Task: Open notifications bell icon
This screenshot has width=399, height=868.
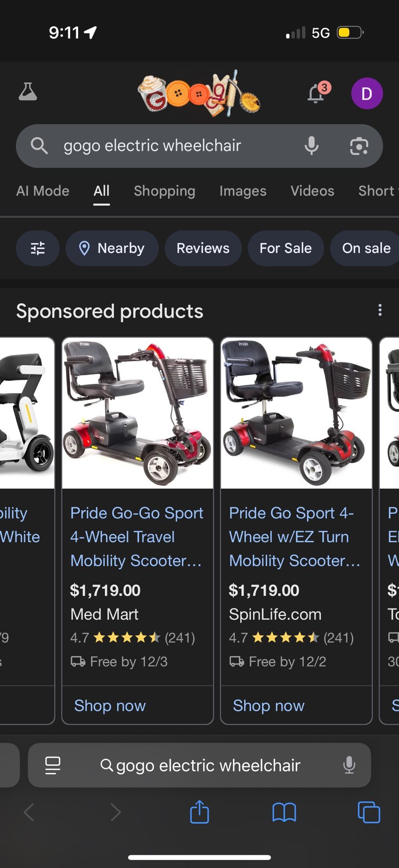Action: [x=316, y=94]
